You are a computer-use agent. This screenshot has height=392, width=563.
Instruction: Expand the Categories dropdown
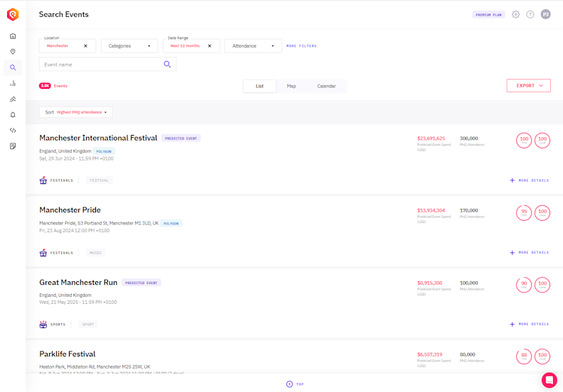point(129,46)
